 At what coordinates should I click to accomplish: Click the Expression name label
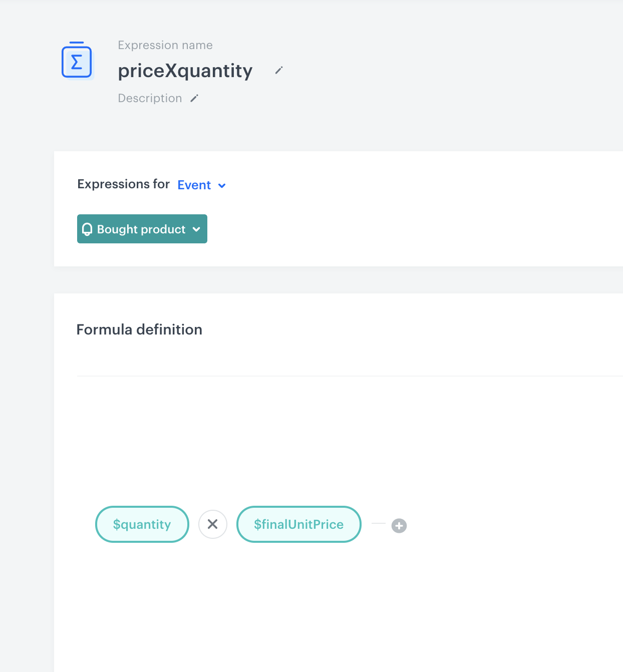pos(165,45)
